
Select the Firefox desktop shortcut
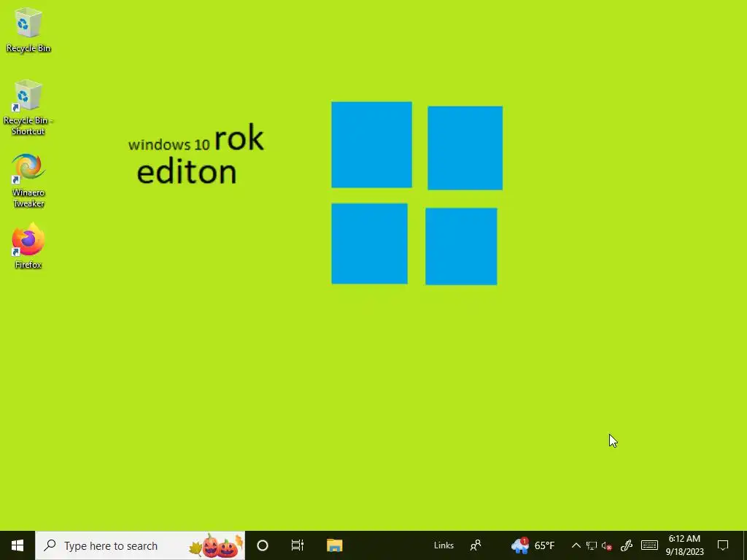point(28,246)
